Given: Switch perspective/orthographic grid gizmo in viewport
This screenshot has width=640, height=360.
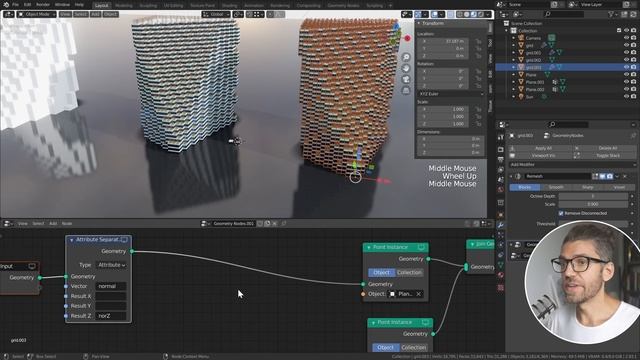Looking at the screenshot, I should [x=406, y=90].
